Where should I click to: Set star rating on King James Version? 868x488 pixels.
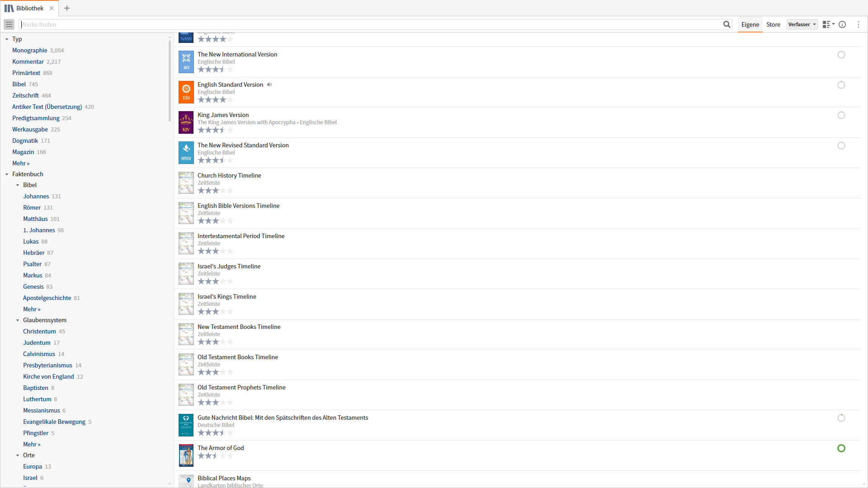coord(216,130)
